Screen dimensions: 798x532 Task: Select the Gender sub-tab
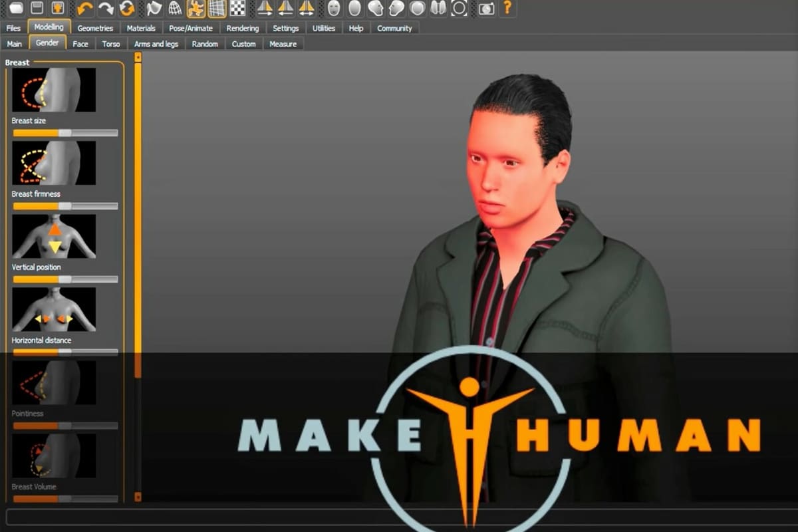coord(48,43)
